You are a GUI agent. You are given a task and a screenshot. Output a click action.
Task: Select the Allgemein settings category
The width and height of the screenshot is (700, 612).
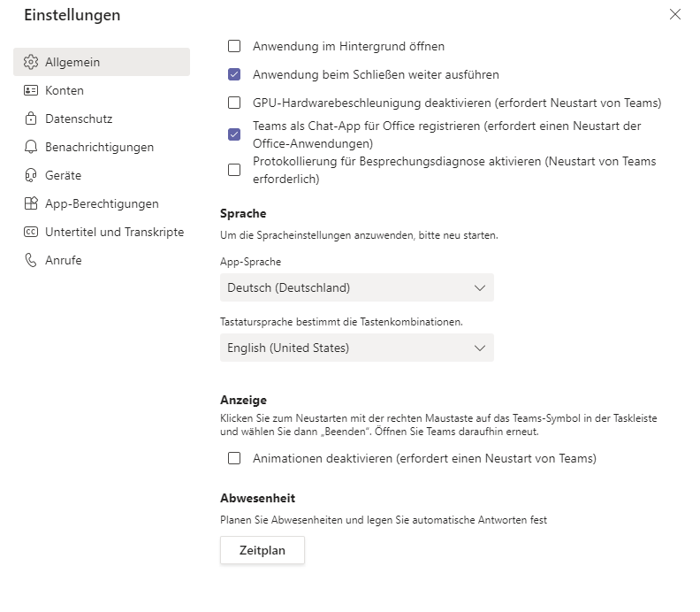pos(102,62)
